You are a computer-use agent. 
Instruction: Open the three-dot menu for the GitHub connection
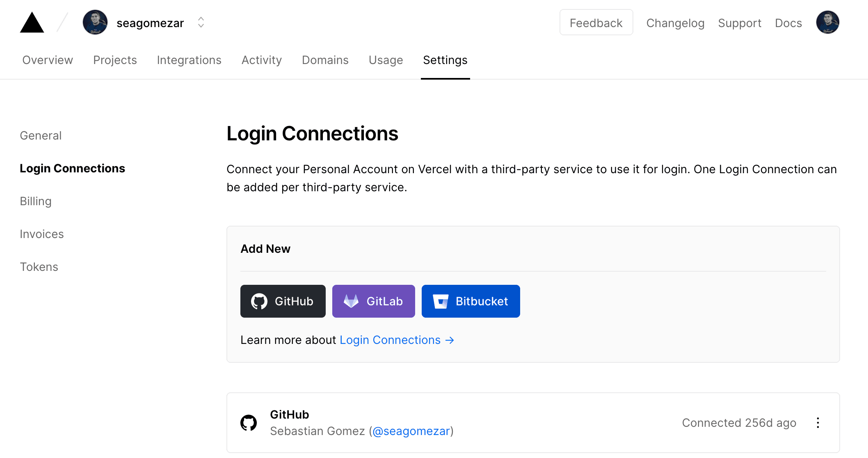818,423
